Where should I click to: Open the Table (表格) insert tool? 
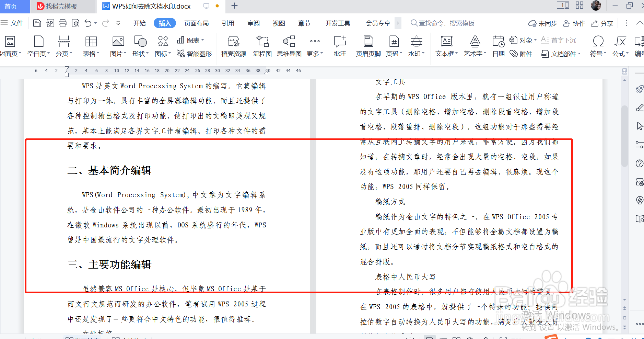[x=91, y=46]
